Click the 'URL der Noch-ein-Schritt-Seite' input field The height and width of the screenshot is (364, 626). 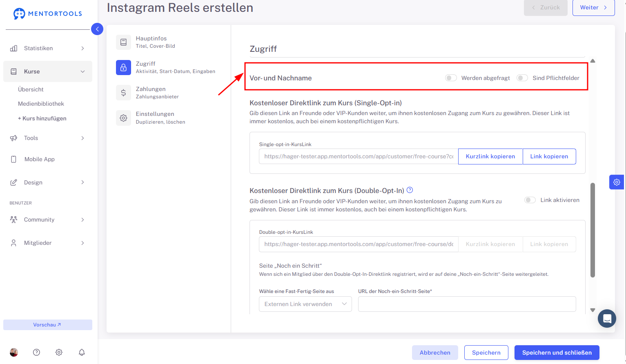coord(467,304)
